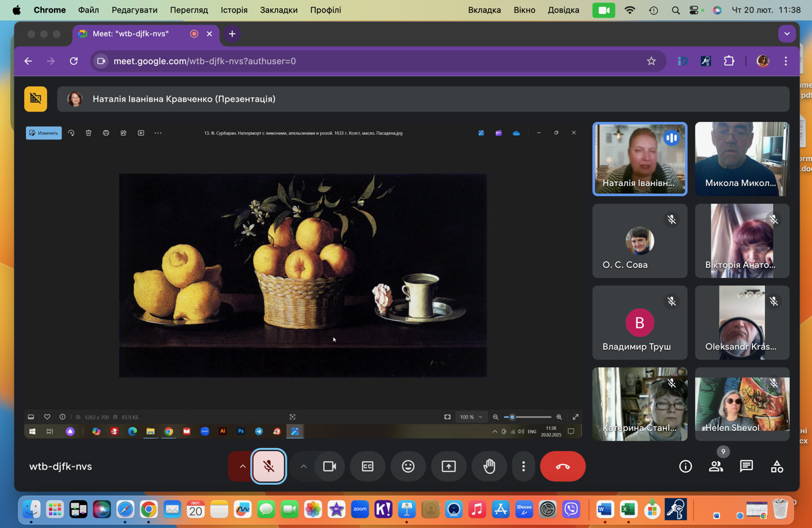Open the Chrome Extensions puzzle icon
The image size is (812, 528).
pyautogui.click(x=729, y=61)
